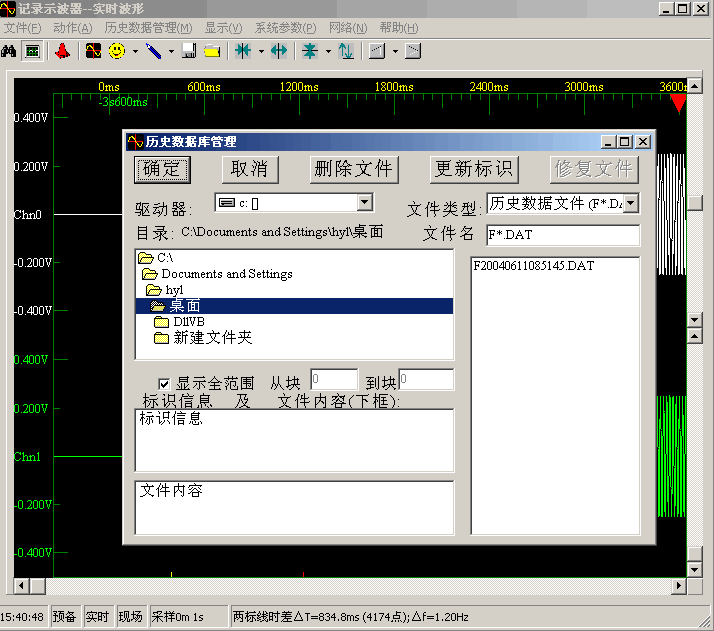The width and height of the screenshot is (714, 631).
Task: Toggle the green grid display icon
Action: (33, 51)
